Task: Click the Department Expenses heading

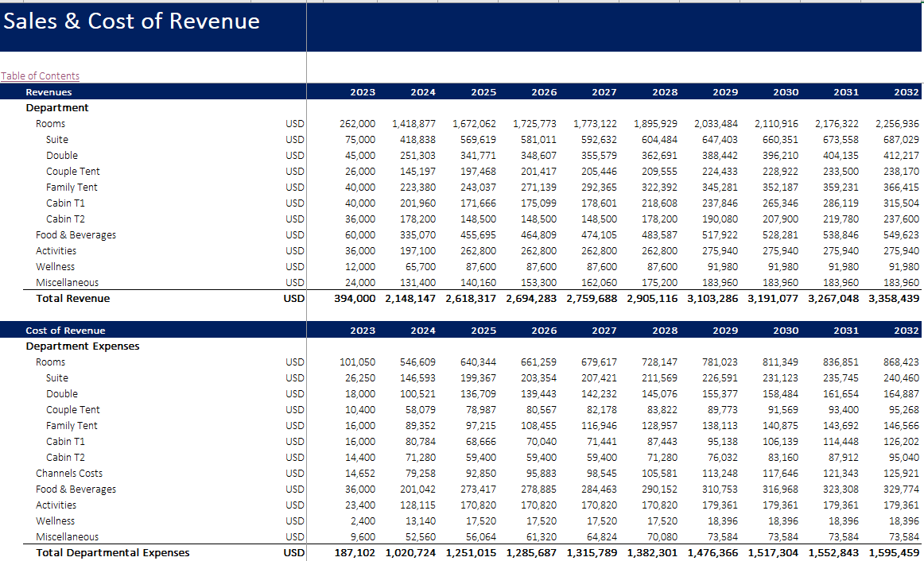Action: (x=82, y=346)
